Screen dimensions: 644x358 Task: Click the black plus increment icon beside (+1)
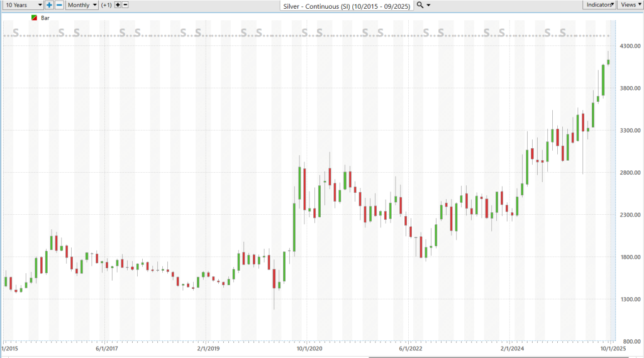coord(118,5)
